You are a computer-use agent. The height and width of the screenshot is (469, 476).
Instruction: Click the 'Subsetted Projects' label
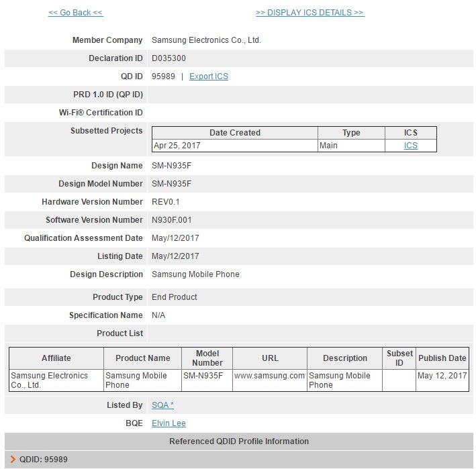[x=107, y=131]
